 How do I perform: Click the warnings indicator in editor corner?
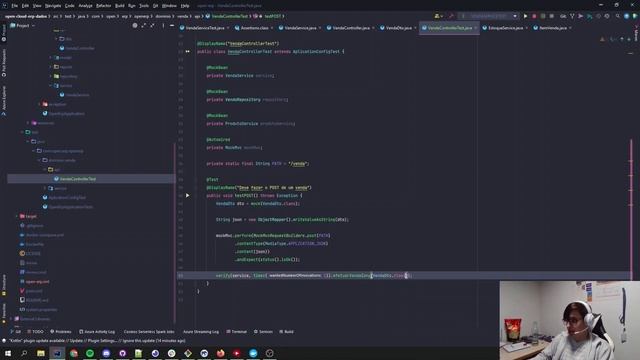(602, 40)
